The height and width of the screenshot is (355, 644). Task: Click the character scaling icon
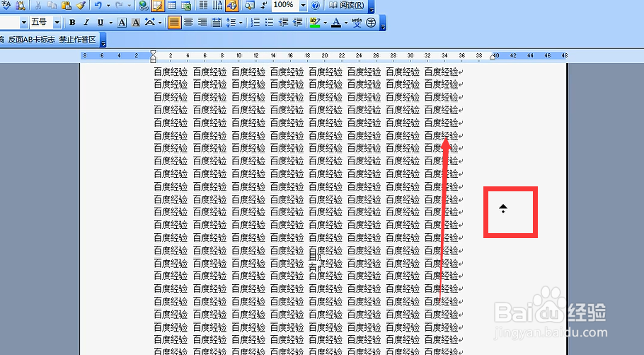pyautogui.click(x=149, y=22)
